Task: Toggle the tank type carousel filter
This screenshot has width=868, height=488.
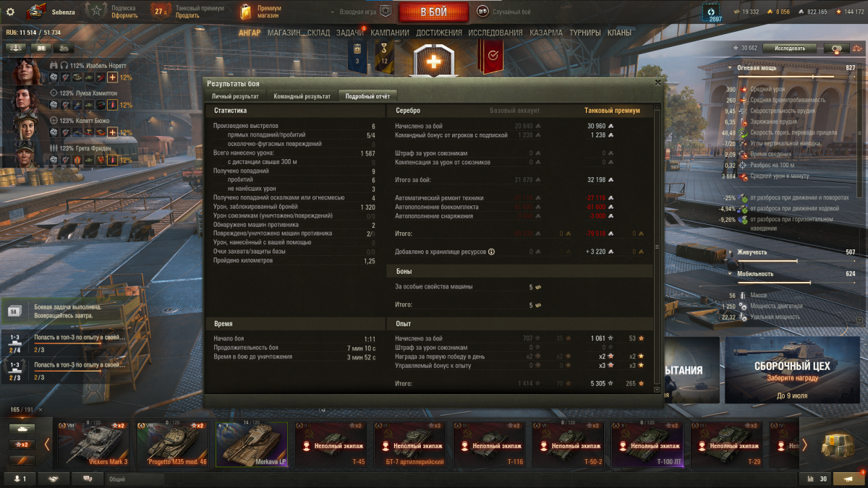Action: (22, 429)
